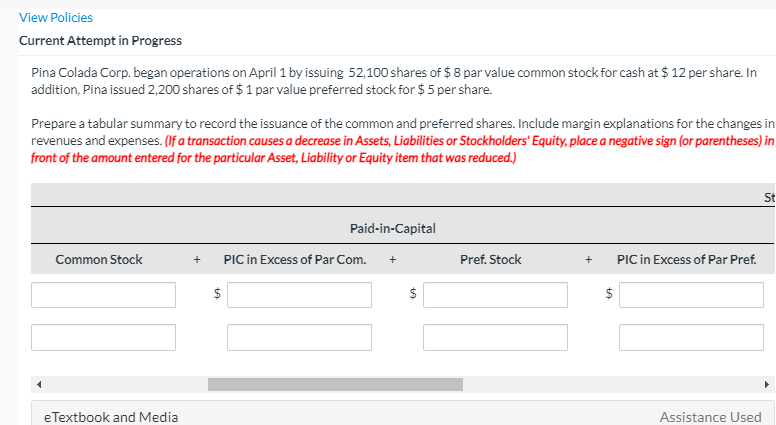
Task: Click the first-row Common Stock input field
Action: pos(103,295)
